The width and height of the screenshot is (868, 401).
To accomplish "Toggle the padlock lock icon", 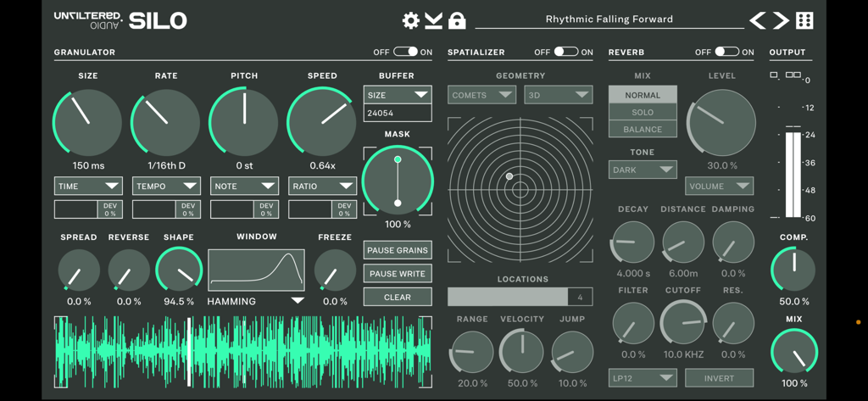I will click(457, 20).
